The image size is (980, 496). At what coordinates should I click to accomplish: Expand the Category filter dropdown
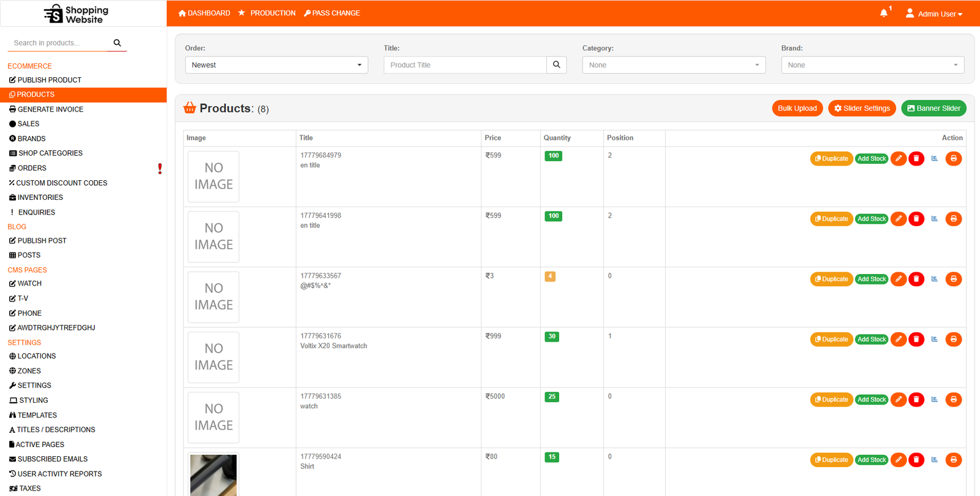(x=674, y=65)
